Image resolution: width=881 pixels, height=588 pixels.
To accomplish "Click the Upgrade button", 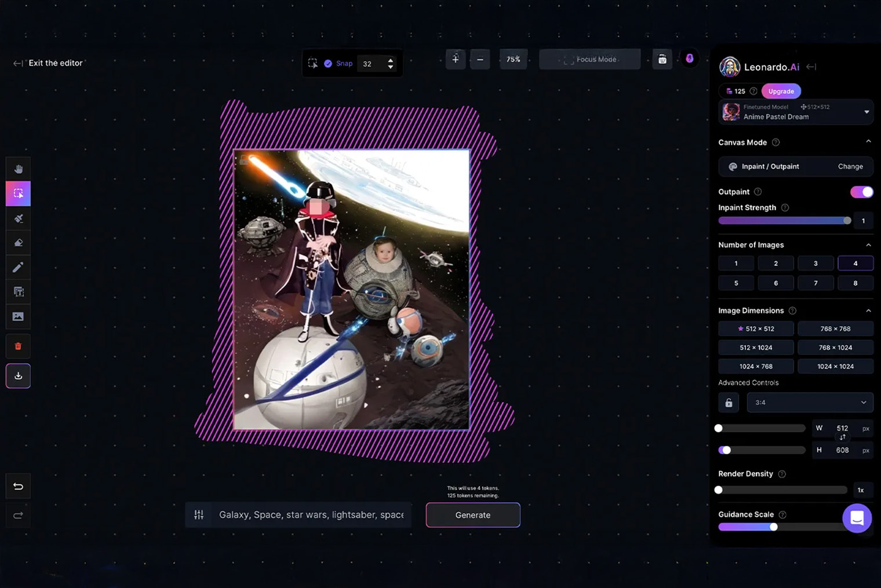I will 781,91.
